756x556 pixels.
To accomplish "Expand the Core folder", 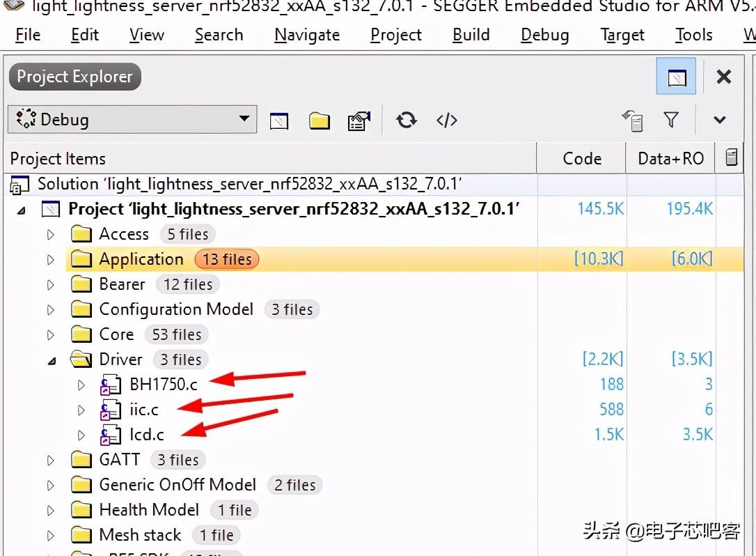I will [51, 335].
